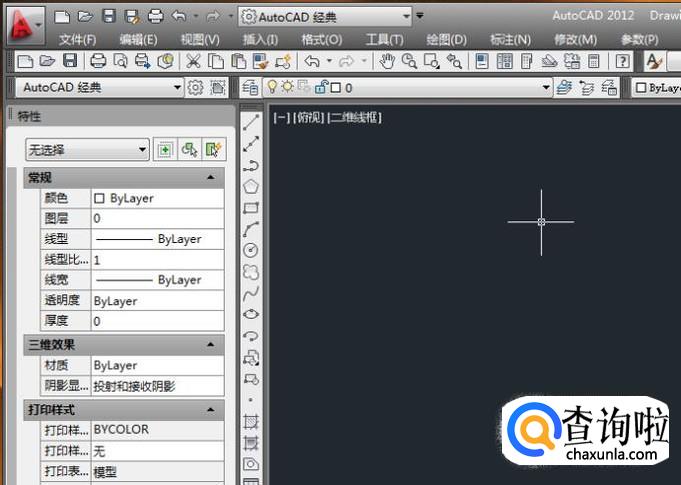
Task: Open the 视图(V) menu
Action: click(x=200, y=40)
